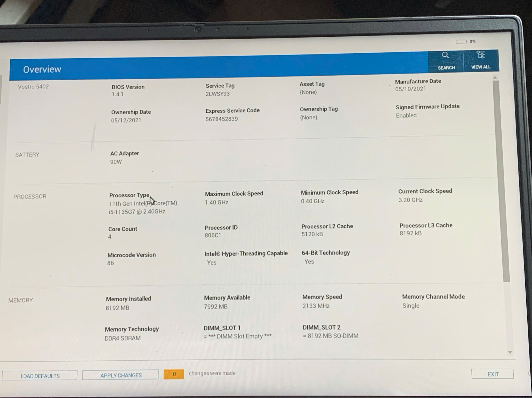Click the 64-Bit Technology label
Image resolution: width=532 pixels, height=398 pixels.
point(326,253)
